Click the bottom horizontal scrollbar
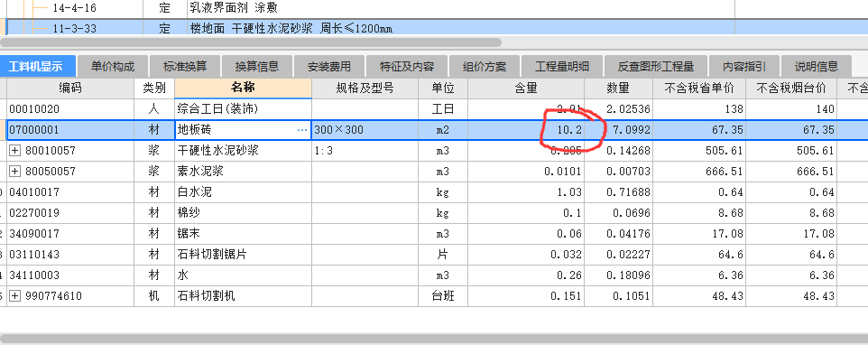The width and height of the screenshot is (868, 345). pyautogui.click(x=434, y=339)
